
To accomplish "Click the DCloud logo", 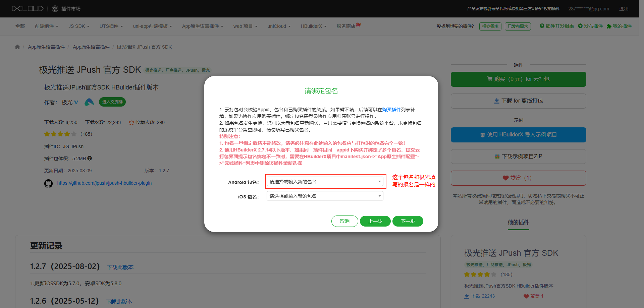I will click(28, 9).
